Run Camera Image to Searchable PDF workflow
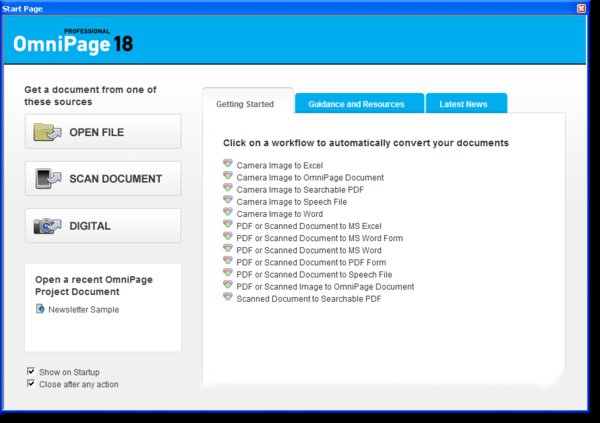This screenshot has width=600, height=423. tap(300, 190)
